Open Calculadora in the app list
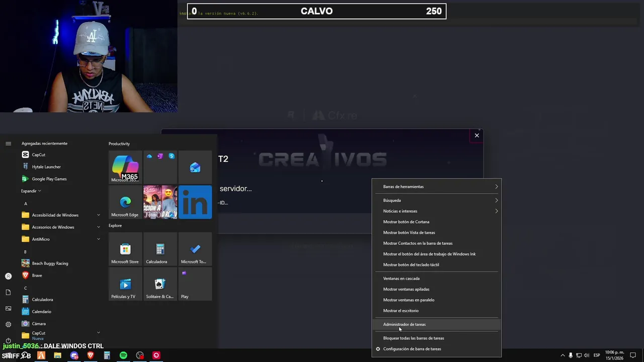Viewport: 644px width, 362px height. pos(42,300)
